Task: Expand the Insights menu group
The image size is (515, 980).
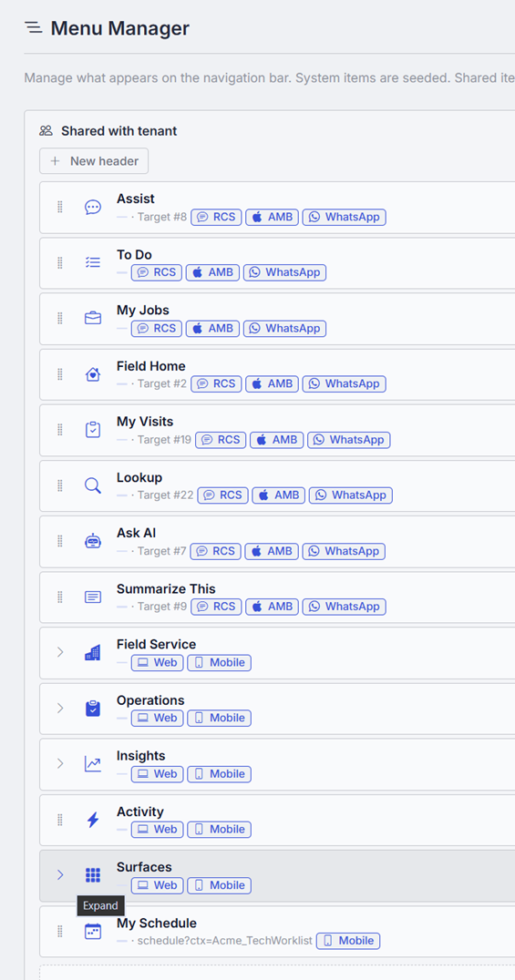Action: point(60,764)
